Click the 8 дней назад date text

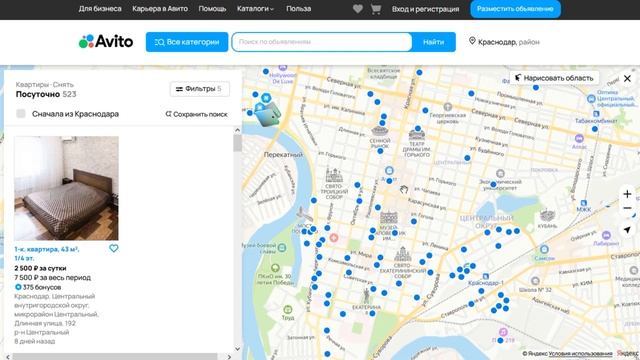[x=35, y=341]
